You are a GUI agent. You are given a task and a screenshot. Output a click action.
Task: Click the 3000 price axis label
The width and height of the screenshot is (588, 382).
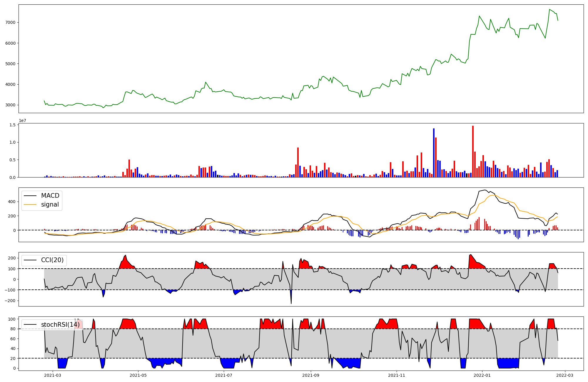click(11, 105)
